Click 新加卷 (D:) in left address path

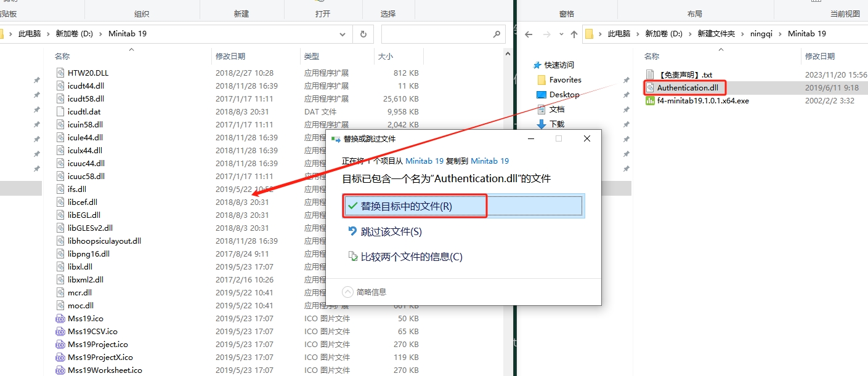[x=74, y=34]
